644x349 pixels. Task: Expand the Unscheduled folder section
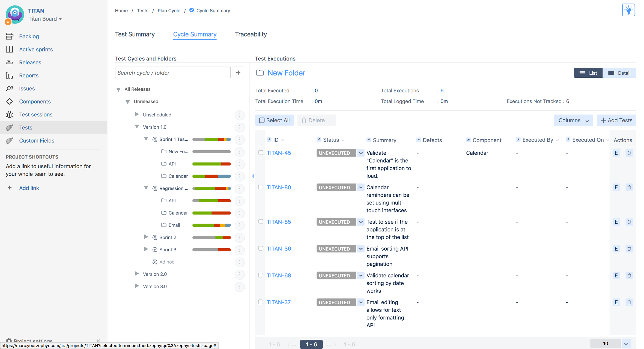[136, 114]
